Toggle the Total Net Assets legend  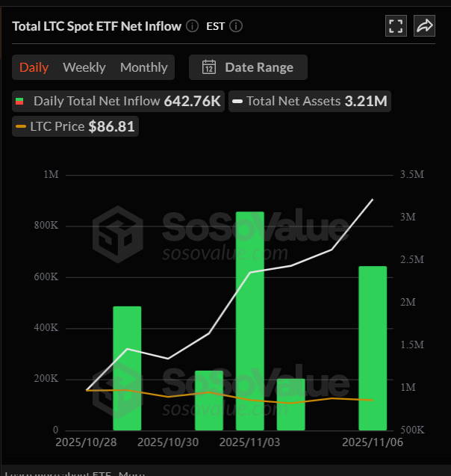[310, 101]
